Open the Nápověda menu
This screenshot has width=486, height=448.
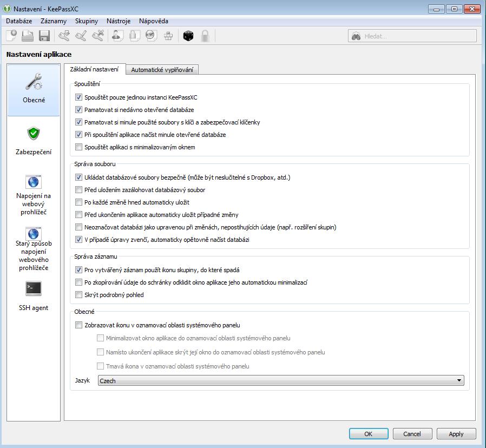point(153,21)
